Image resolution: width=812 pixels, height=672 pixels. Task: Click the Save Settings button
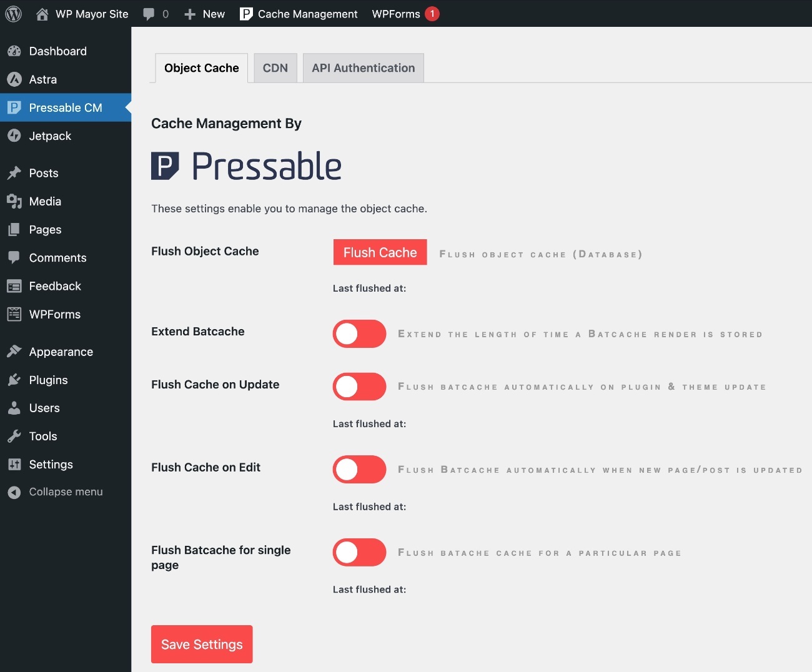(202, 644)
